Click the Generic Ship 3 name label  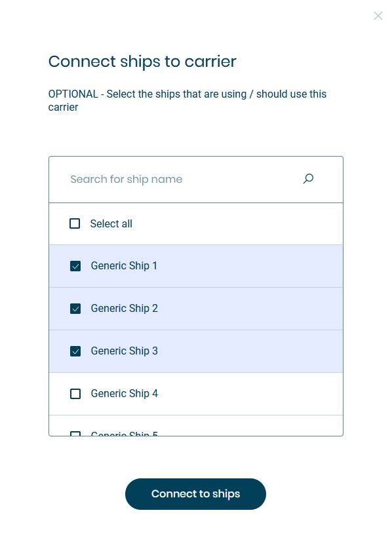pyautogui.click(x=125, y=351)
